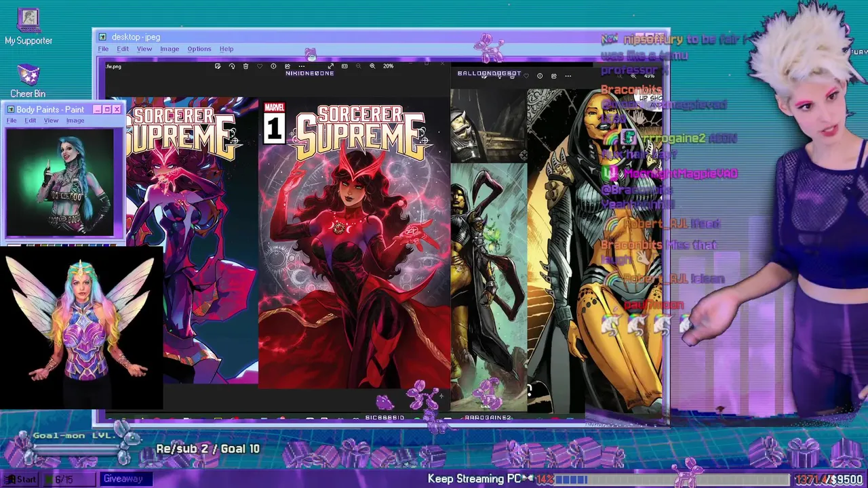Open Help menu in desktop - jpeg window
Image resolution: width=868 pixels, height=488 pixels.
point(226,49)
